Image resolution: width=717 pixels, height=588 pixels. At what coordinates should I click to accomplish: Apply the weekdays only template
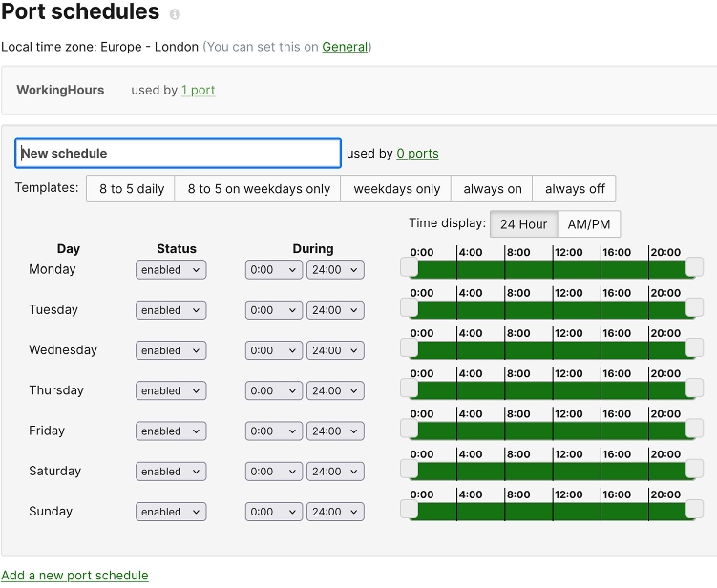[396, 188]
